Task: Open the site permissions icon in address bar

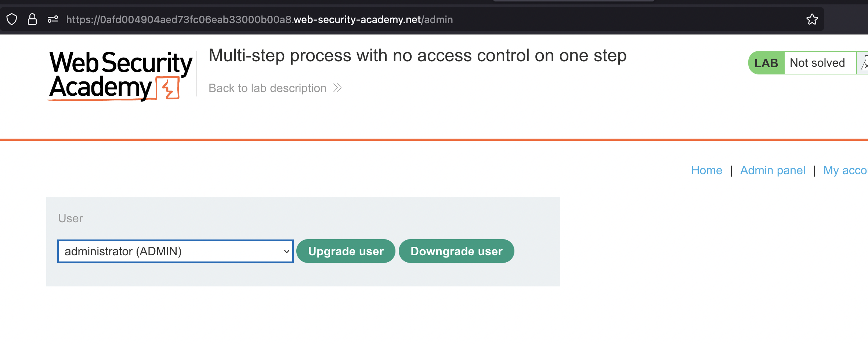Action: pyautogui.click(x=53, y=19)
